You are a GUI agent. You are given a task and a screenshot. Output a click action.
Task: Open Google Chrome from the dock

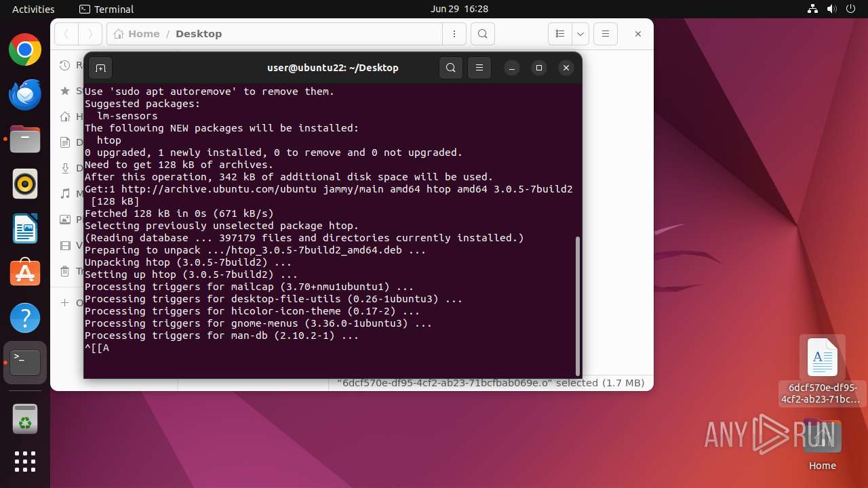click(25, 50)
